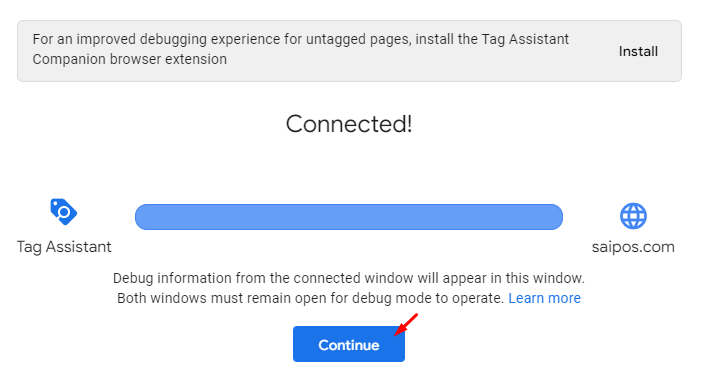703x374 pixels.
Task: Click the Connected! heading
Action: [x=349, y=124]
